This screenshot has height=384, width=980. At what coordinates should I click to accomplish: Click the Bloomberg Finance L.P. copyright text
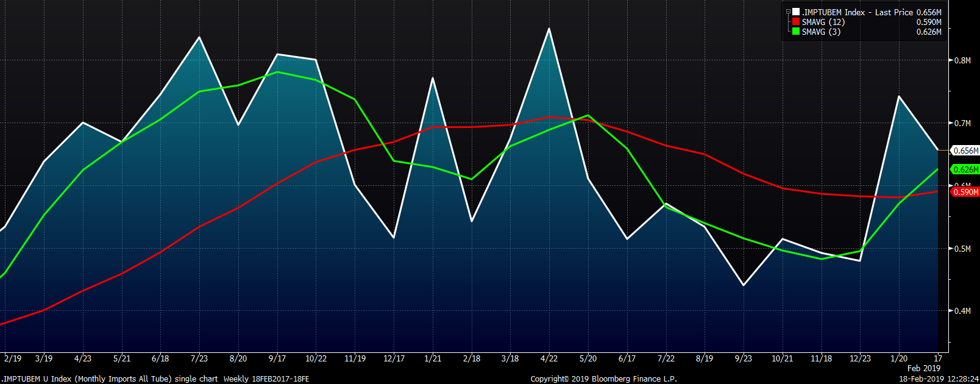click(603, 379)
